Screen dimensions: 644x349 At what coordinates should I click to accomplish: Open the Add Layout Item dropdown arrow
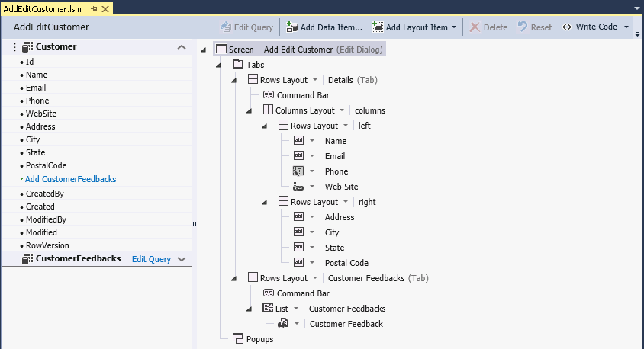pyautogui.click(x=454, y=27)
